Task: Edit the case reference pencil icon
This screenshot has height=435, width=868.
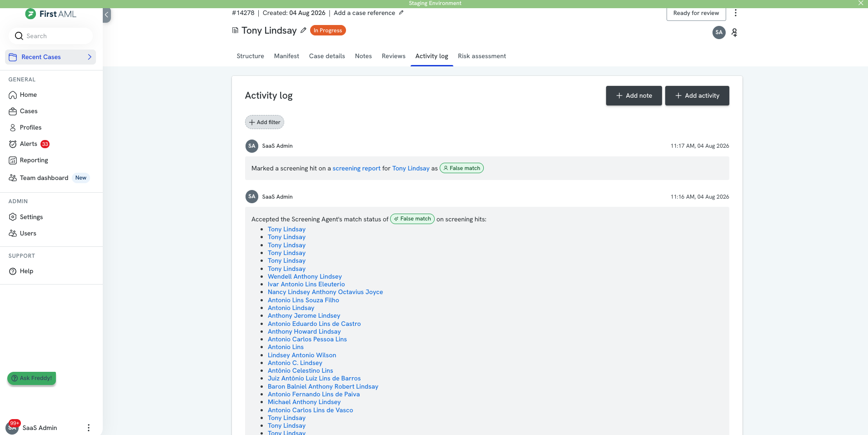Action: [x=401, y=13]
